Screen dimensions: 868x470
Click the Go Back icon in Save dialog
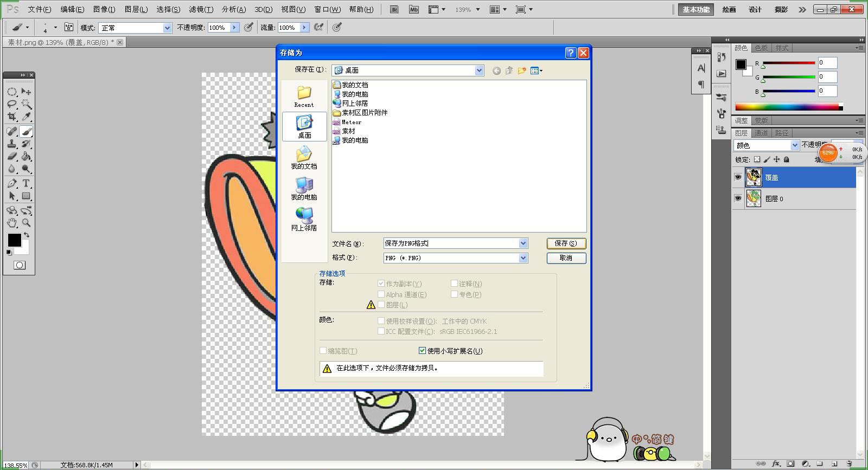(496, 70)
